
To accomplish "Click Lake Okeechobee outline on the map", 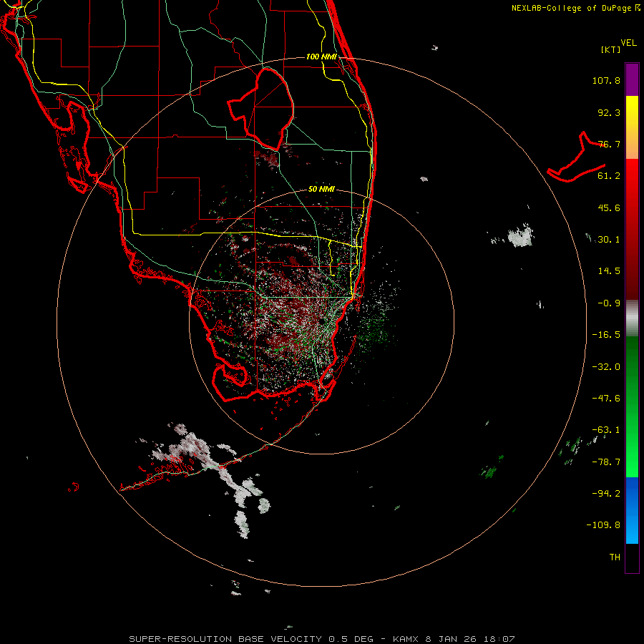I will [x=261, y=109].
